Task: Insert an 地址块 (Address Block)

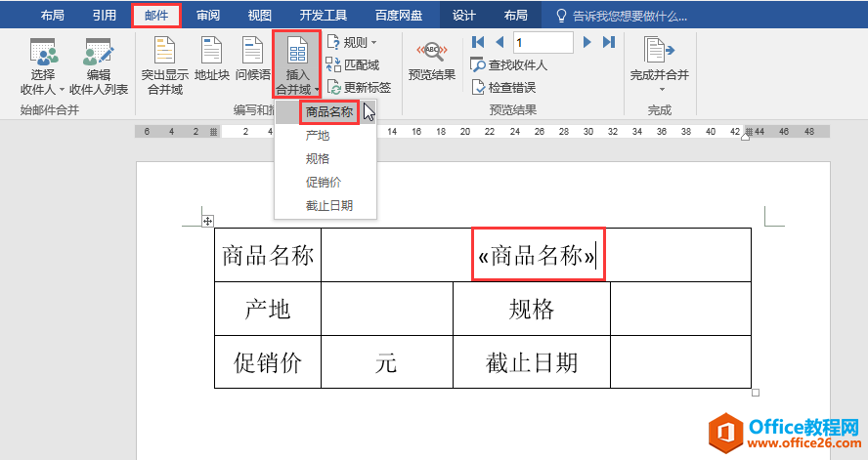Action: (x=212, y=53)
